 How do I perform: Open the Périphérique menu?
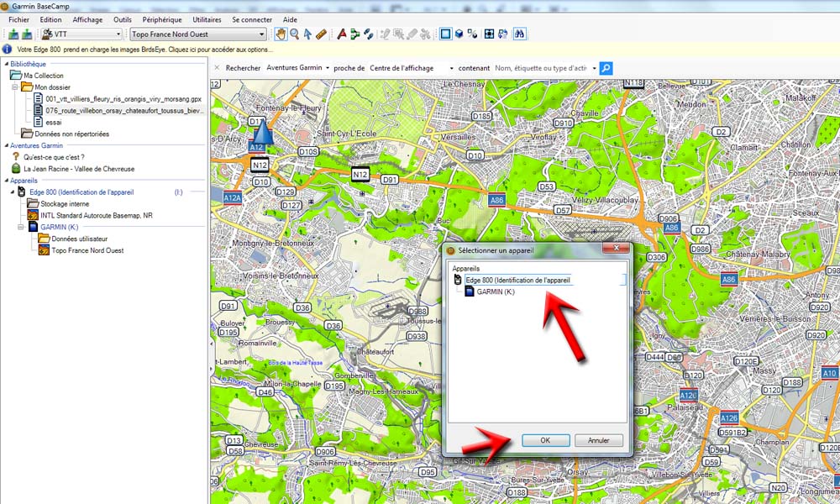pos(162,19)
